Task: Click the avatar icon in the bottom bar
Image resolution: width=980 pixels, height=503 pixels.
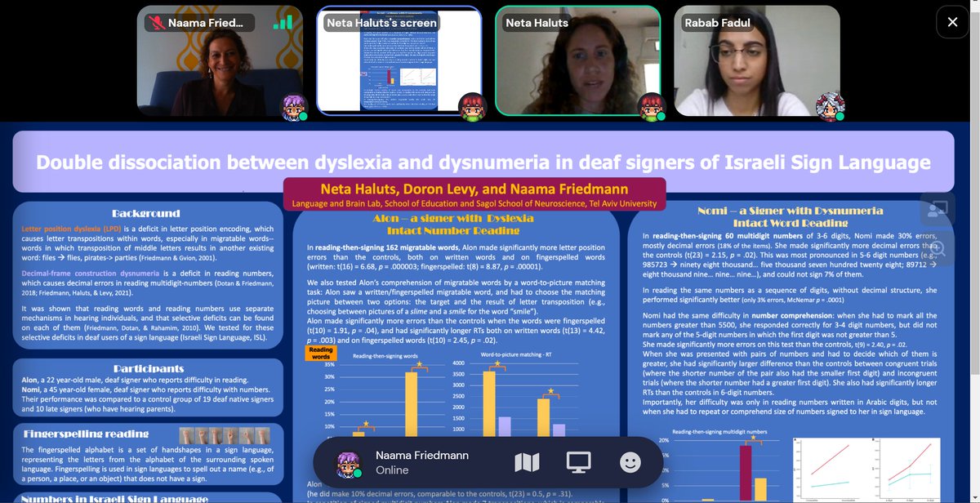Action: [350, 463]
